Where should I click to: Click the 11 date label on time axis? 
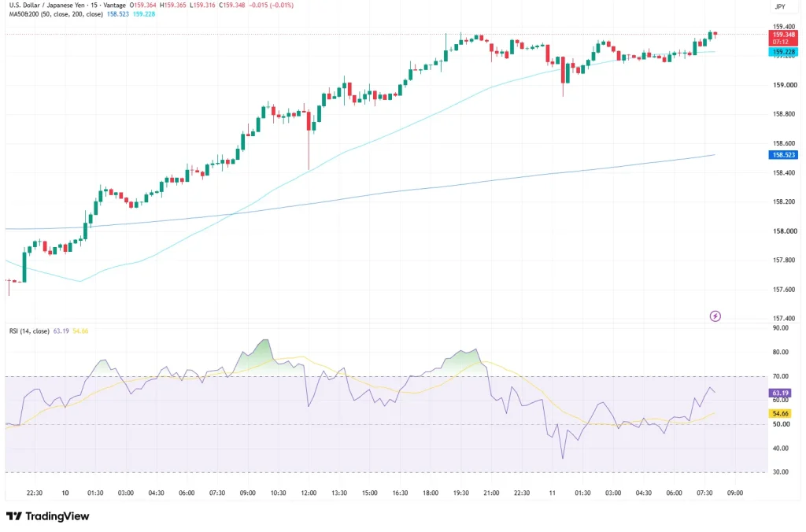pyautogui.click(x=552, y=493)
